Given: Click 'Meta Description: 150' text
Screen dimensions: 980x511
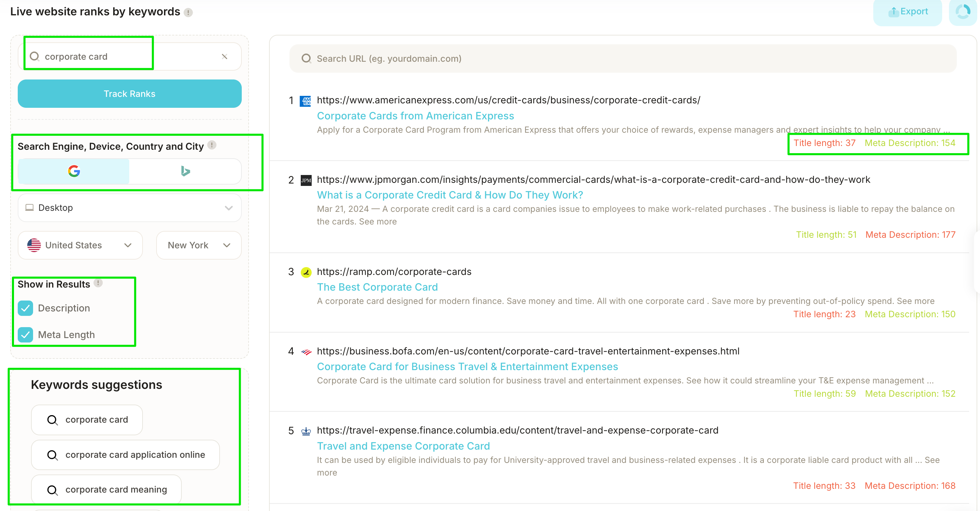Looking at the screenshot, I should (x=910, y=314).
